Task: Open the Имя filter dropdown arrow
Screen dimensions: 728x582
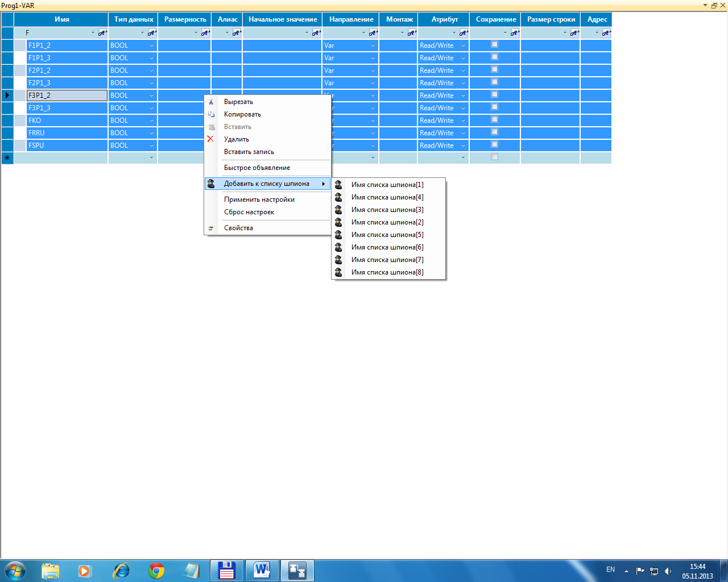Action: point(93,33)
